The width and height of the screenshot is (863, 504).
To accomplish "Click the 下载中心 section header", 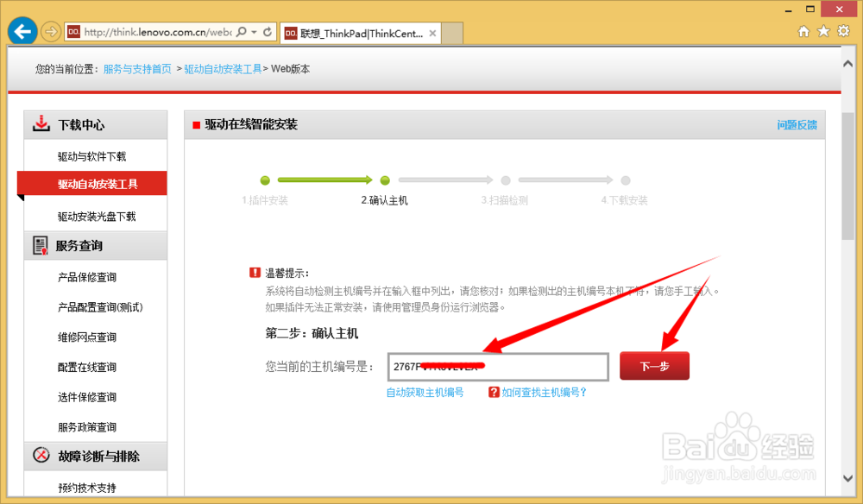I will [x=96, y=125].
